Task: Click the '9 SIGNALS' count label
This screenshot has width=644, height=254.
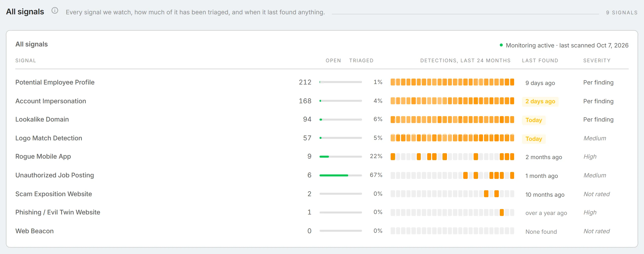Action: tap(622, 13)
